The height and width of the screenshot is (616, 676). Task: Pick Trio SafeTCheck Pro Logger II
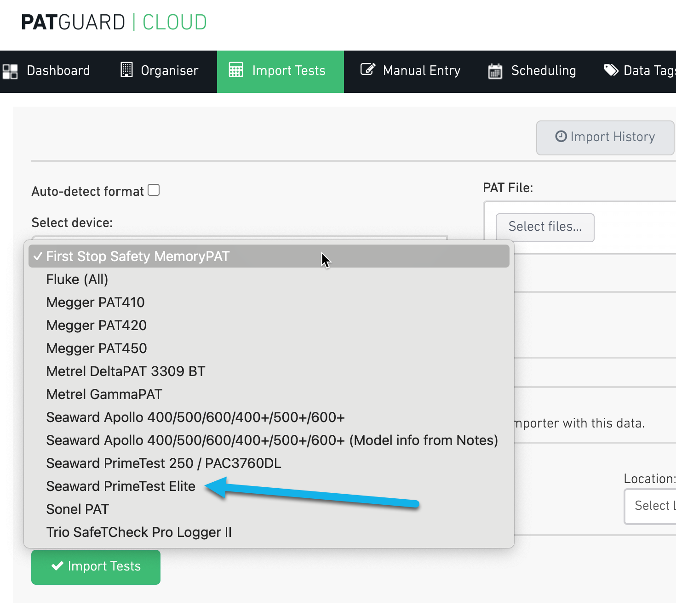coord(269,532)
